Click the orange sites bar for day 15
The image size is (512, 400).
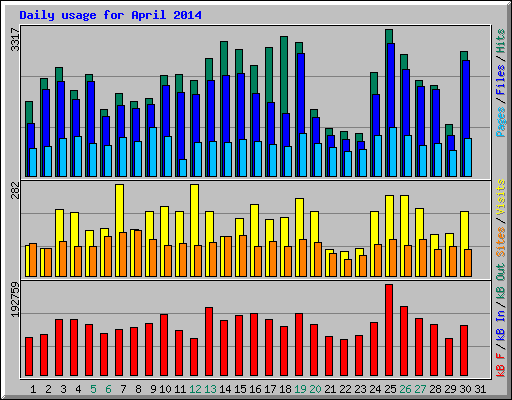pyautogui.click(x=243, y=256)
